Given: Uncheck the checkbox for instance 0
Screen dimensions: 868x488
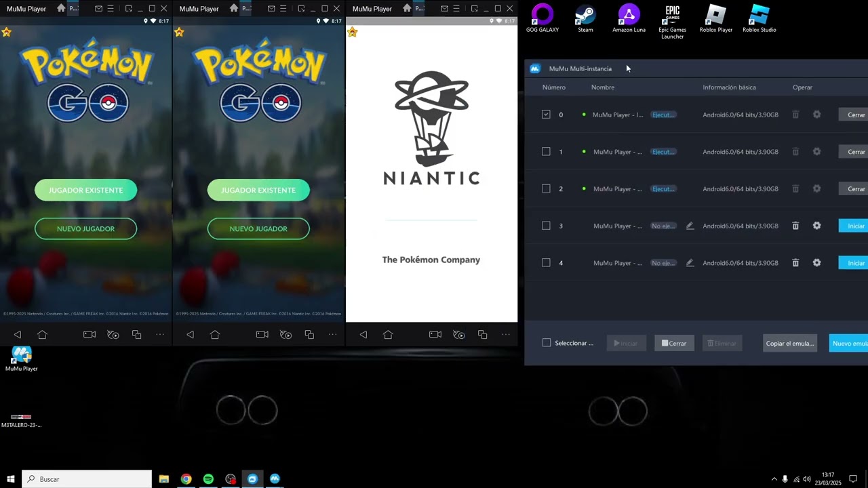Looking at the screenshot, I should point(546,115).
